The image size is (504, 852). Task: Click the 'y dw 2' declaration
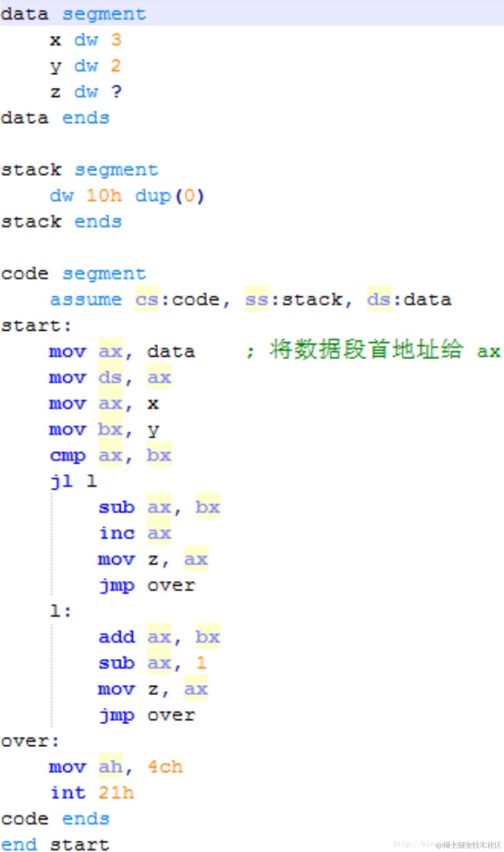[x=85, y=66]
